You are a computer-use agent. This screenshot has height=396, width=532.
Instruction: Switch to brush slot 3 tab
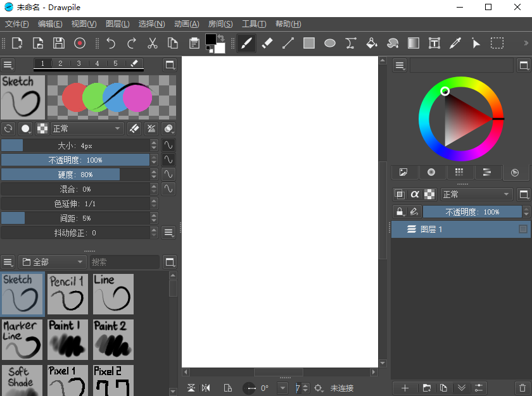pyautogui.click(x=79, y=63)
